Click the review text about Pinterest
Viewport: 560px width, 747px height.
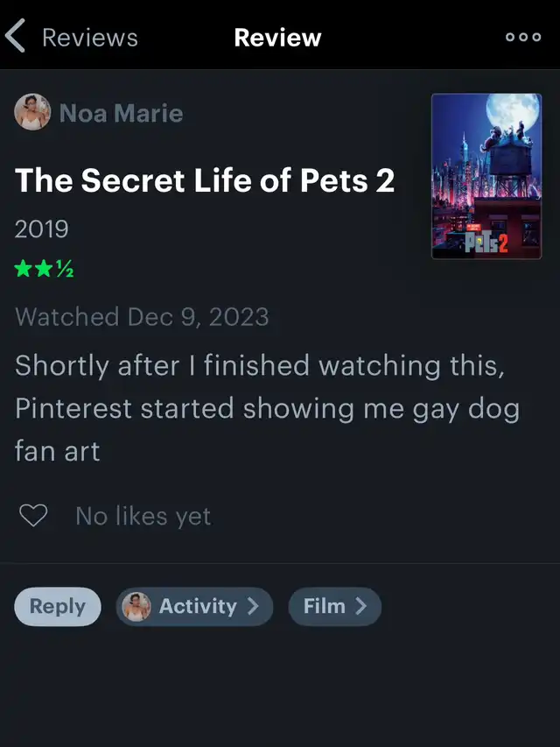tap(267, 408)
